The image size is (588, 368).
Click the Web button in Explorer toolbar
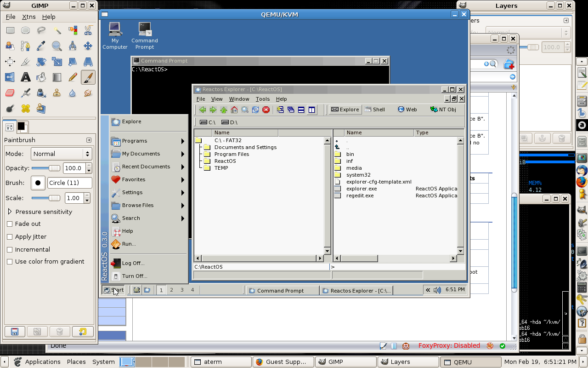click(x=407, y=109)
